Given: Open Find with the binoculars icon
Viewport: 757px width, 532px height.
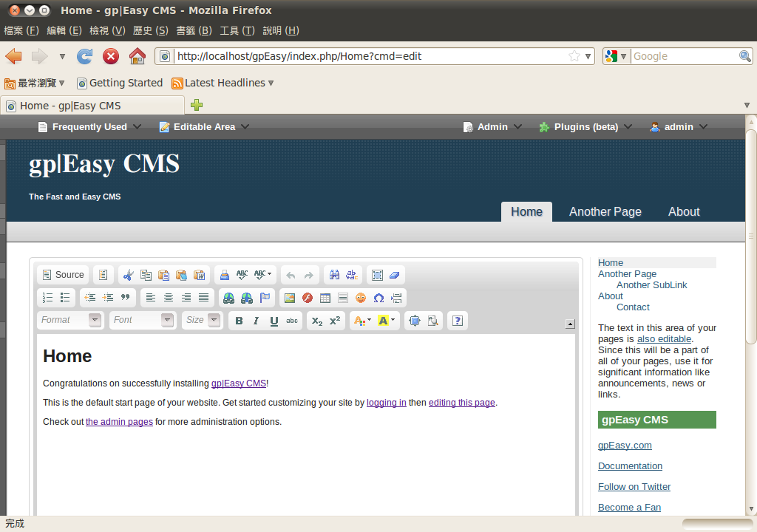Looking at the screenshot, I should pyautogui.click(x=334, y=275).
